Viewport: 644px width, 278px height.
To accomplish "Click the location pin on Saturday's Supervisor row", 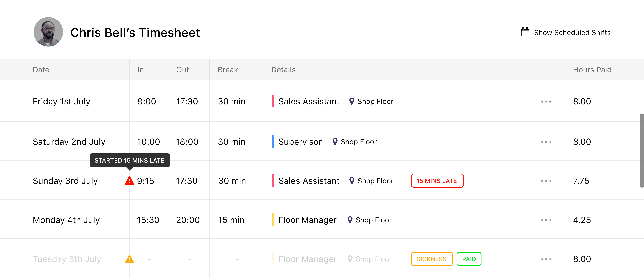I will [335, 142].
